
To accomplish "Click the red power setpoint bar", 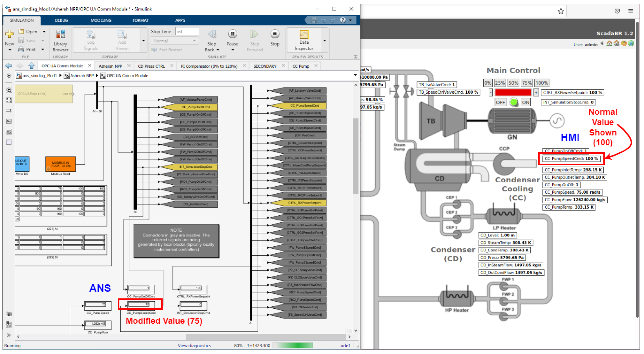I will (x=513, y=93).
